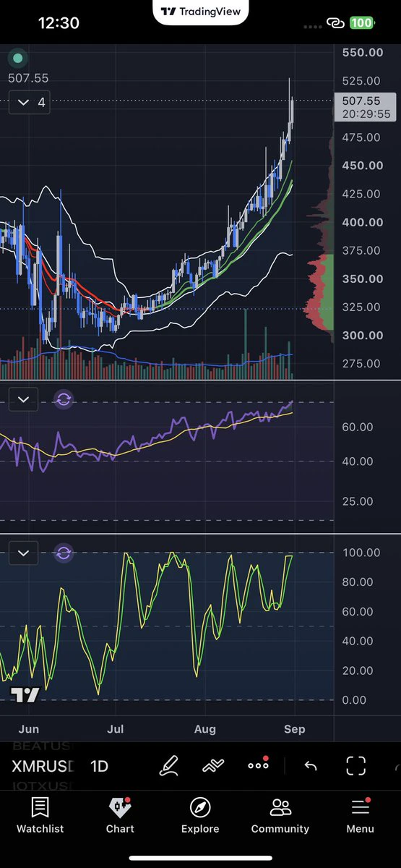This screenshot has width=401, height=868.
Task: Open the Menu tab
Action: [361, 815]
